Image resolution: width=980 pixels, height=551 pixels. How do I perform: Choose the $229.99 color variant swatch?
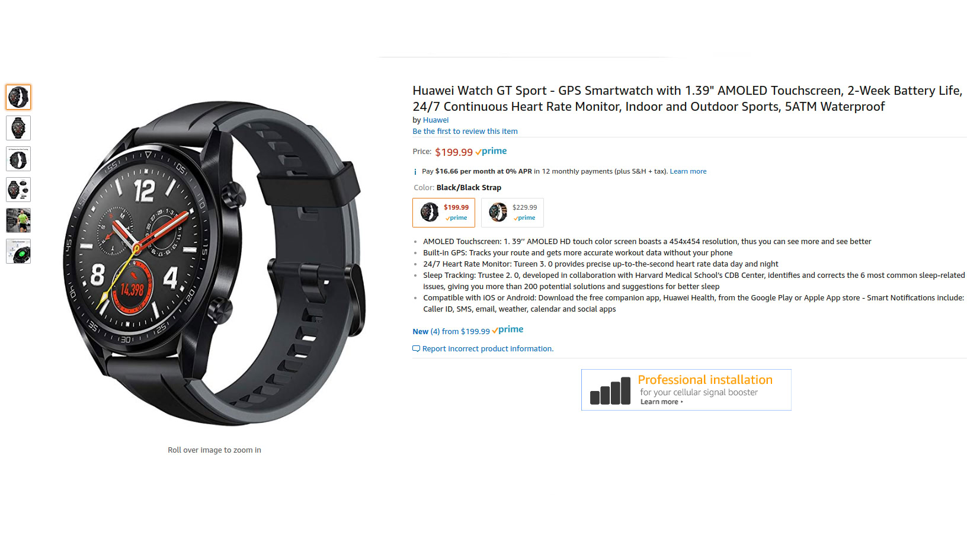[513, 213]
